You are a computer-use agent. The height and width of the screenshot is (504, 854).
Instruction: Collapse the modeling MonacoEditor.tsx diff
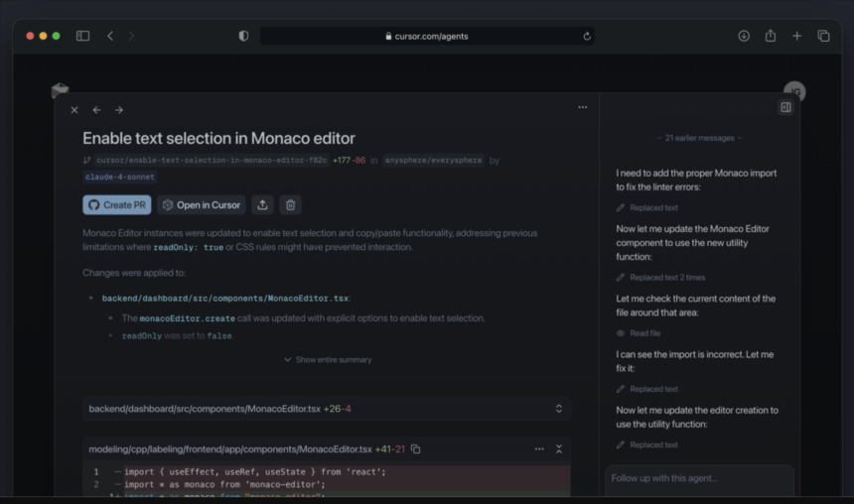pyautogui.click(x=559, y=449)
